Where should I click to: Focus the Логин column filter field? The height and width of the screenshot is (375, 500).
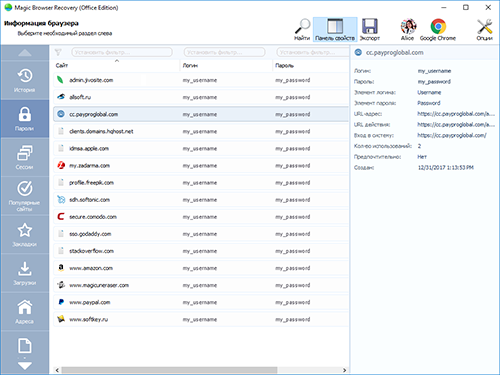(x=224, y=52)
